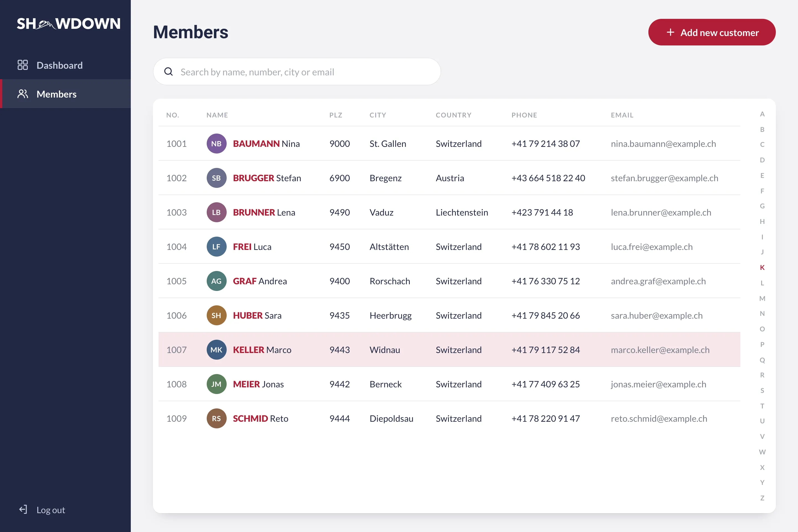The image size is (798, 532).
Task: Open GRAF Andrea's member record
Action: 449,281
